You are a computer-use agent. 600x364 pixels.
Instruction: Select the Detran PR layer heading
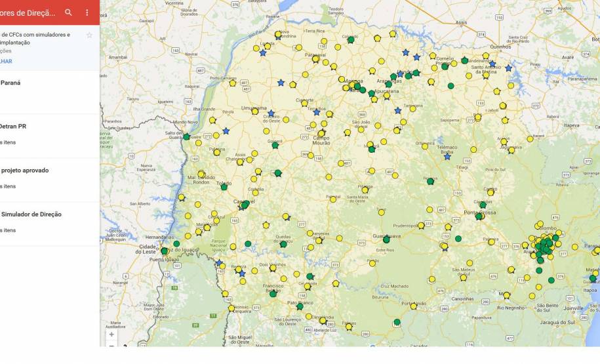coord(13,127)
